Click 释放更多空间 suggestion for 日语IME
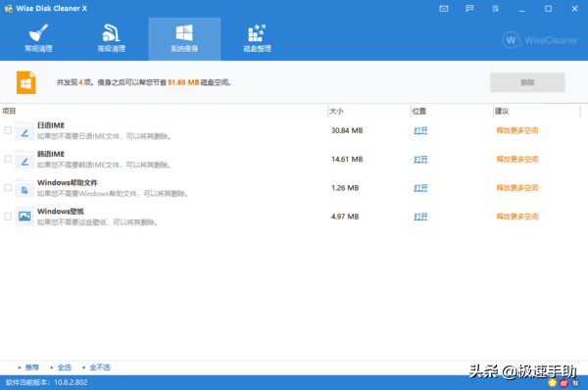The image size is (588, 390). click(x=517, y=130)
